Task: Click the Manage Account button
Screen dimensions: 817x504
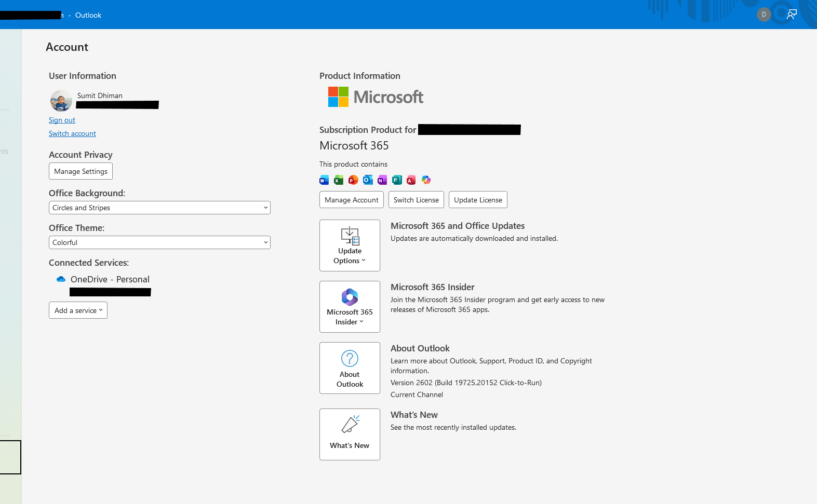Action: pos(352,200)
